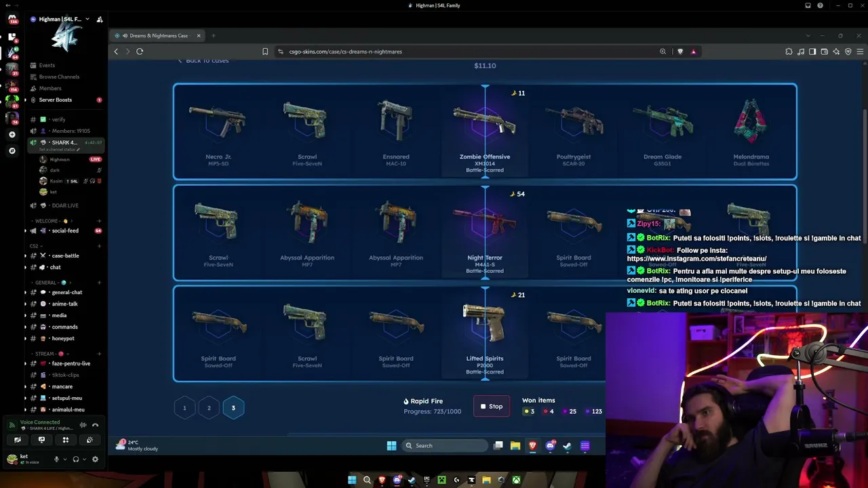Image resolution: width=868 pixels, height=488 pixels.
Task: Open the Windows Start menu
Action: click(x=391, y=445)
